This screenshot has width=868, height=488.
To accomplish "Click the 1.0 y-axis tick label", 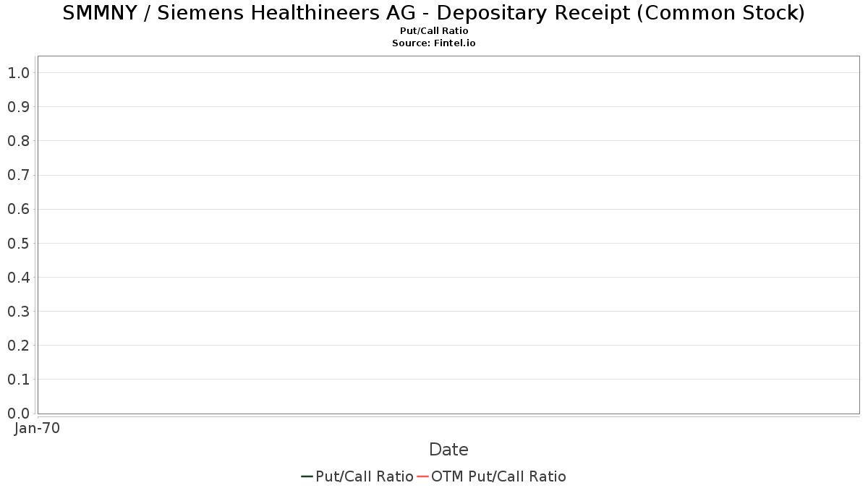I will 18,73.
